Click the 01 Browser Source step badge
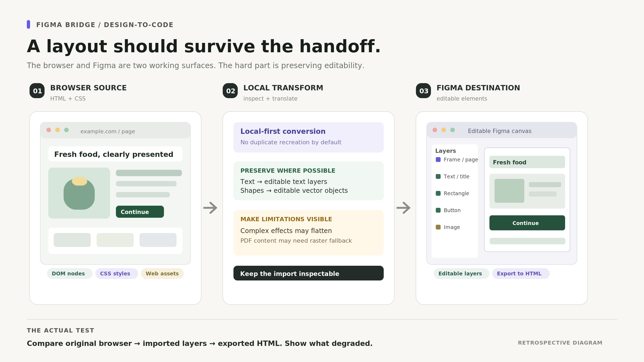 pyautogui.click(x=37, y=91)
